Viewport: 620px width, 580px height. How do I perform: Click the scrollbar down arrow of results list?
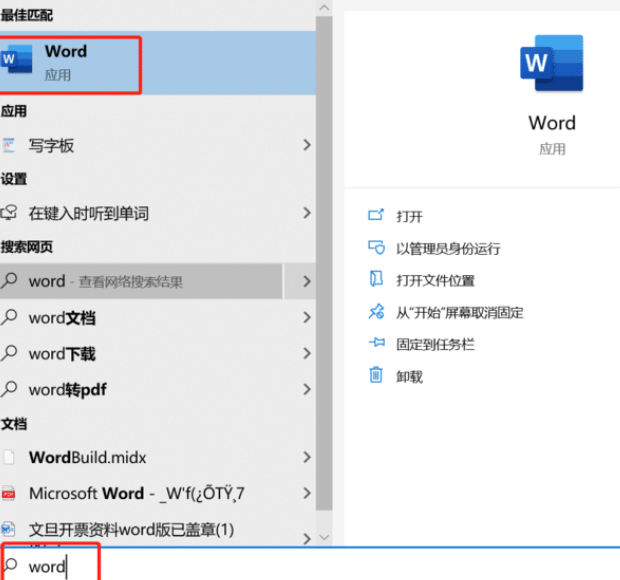tap(324, 537)
